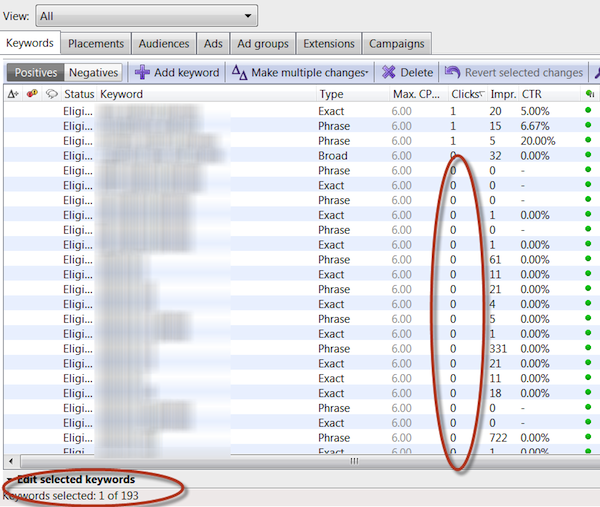Switch to the Placements tab
Viewport: 600px width, 507px height.
pyautogui.click(x=96, y=44)
